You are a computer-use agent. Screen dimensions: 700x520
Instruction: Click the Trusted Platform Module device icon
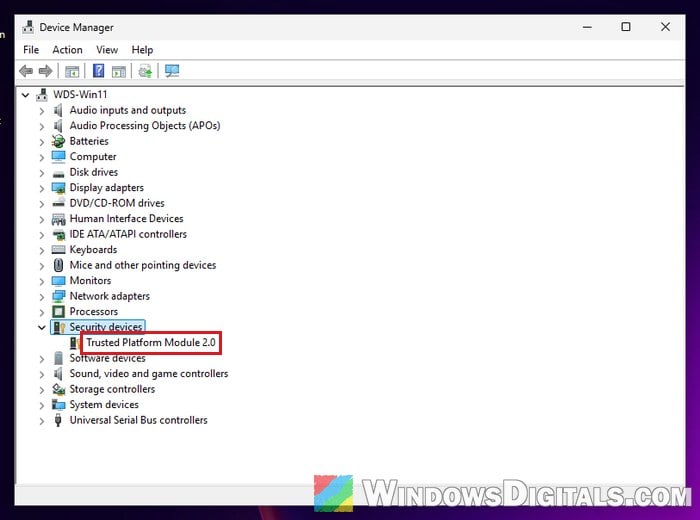pyautogui.click(x=75, y=343)
